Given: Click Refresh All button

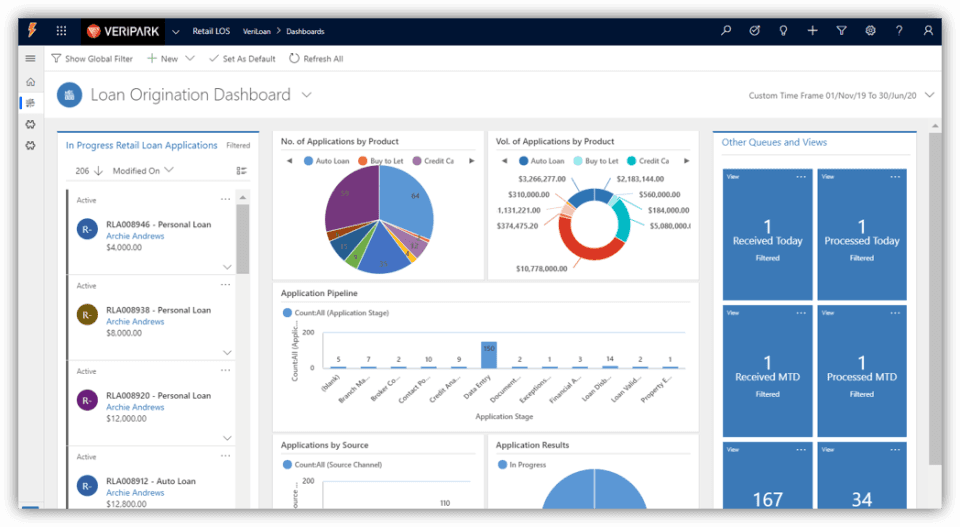Looking at the screenshot, I should click(316, 59).
